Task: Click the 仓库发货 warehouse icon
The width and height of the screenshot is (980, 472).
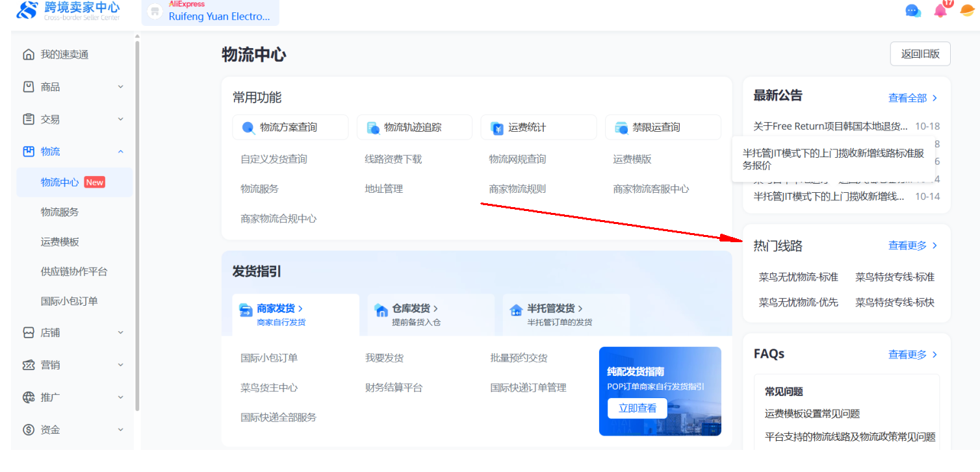Action: pos(381,310)
